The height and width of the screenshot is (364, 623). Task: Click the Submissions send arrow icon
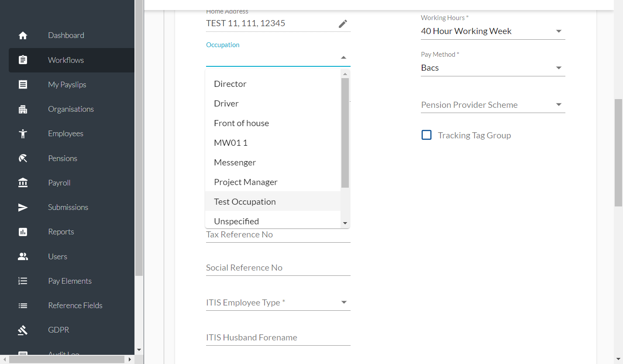(x=23, y=207)
